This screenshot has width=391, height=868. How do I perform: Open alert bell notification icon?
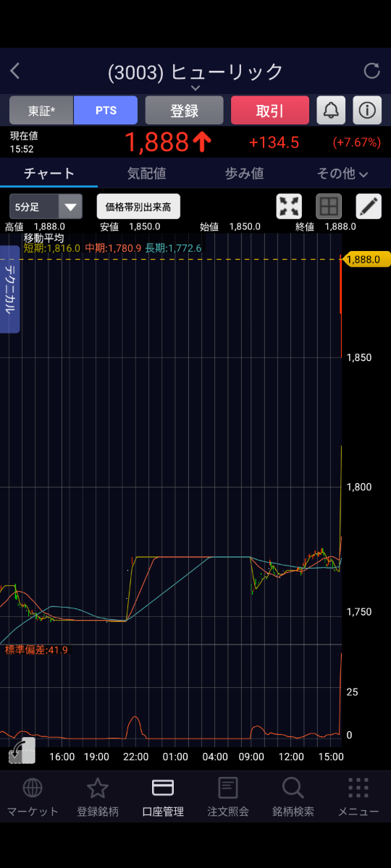[331, 111]
